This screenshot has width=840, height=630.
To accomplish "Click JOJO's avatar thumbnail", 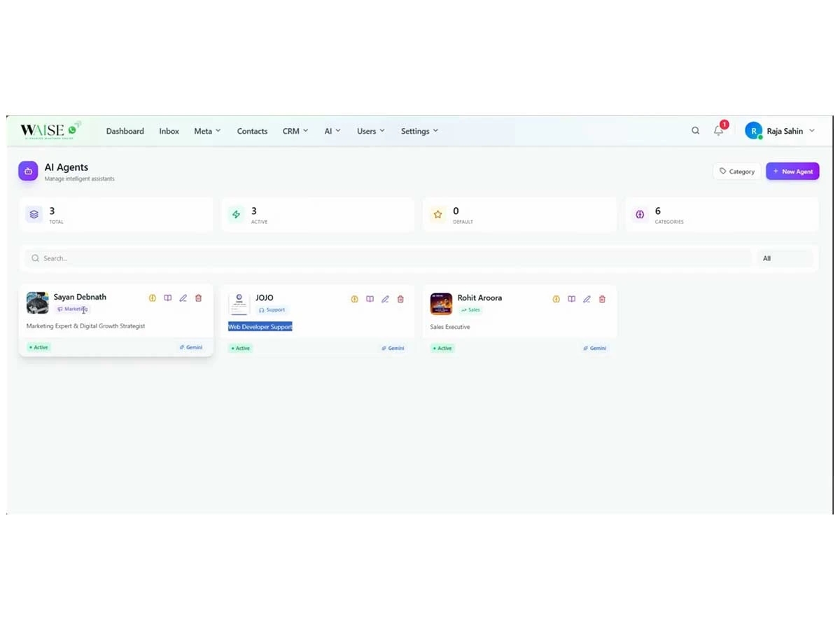I will tap(239, 304).
